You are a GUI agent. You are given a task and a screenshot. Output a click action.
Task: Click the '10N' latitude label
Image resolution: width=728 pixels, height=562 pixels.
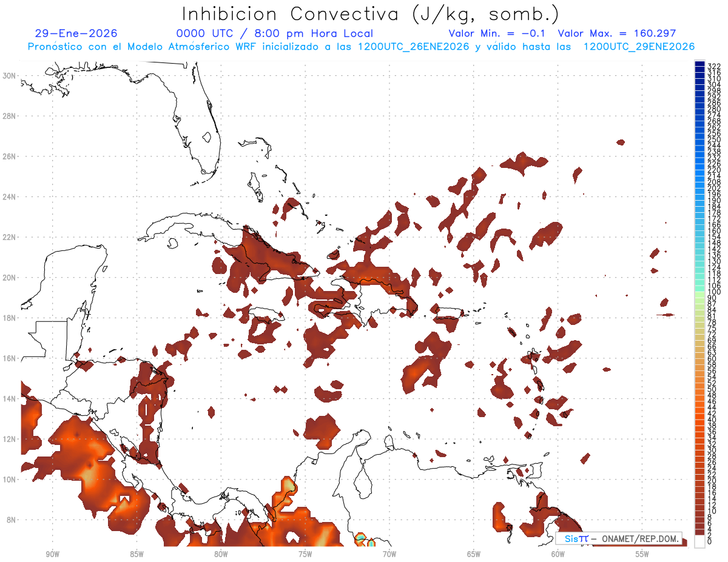9,480
